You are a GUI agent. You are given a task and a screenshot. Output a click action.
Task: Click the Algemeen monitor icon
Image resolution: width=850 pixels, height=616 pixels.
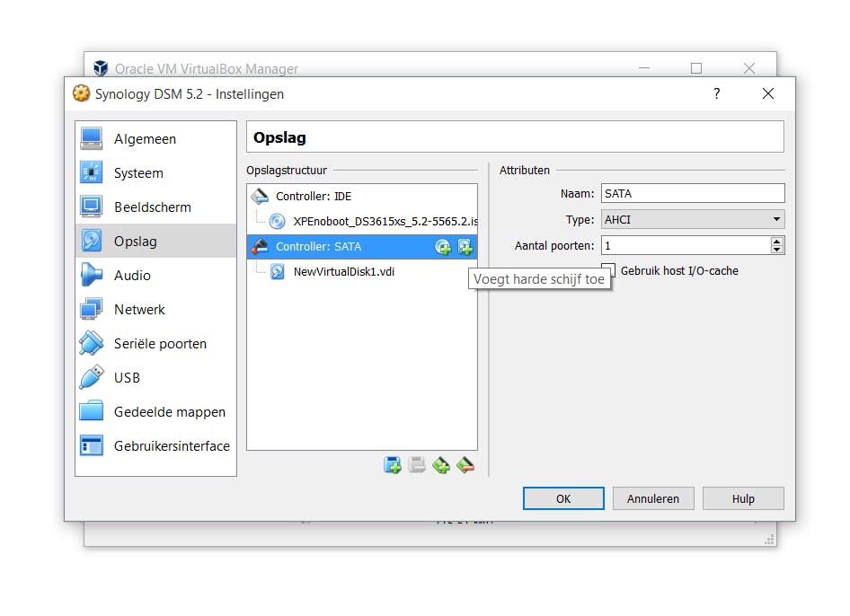coord(91,138)
